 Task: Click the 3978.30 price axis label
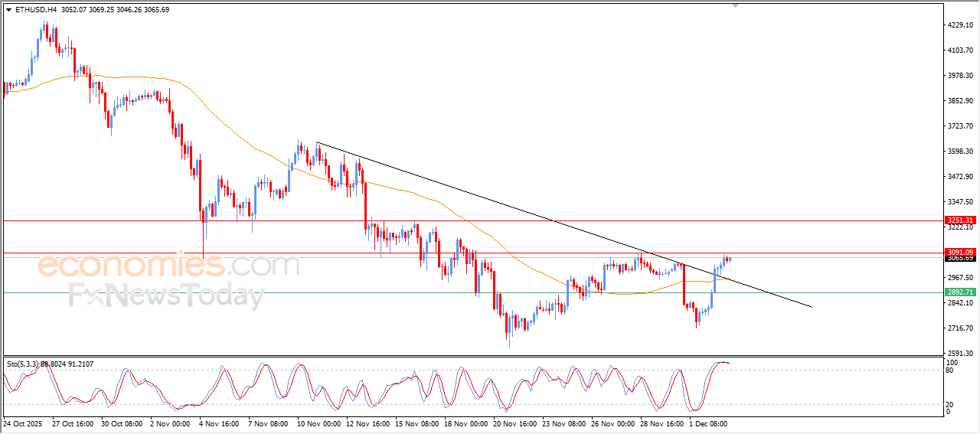pyautogui.click(x=960, y=76)
